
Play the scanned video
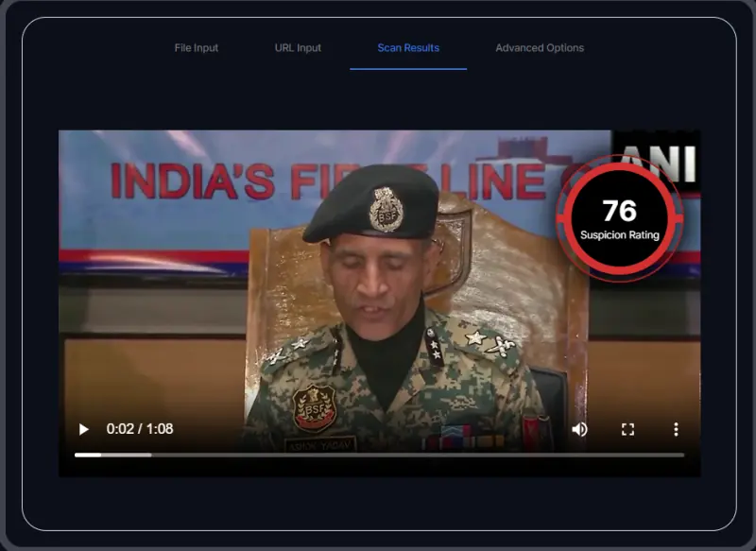coord(83,429)
